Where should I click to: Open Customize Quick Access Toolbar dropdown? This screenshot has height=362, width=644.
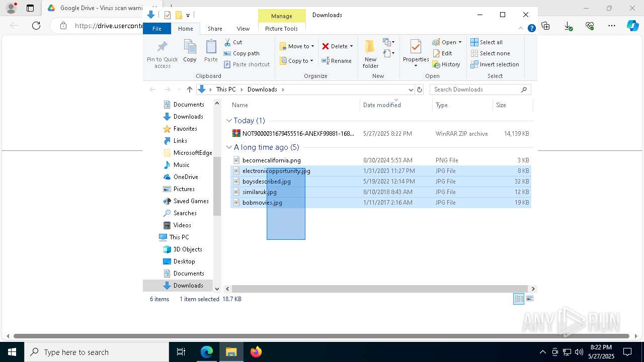coord(188,15)
